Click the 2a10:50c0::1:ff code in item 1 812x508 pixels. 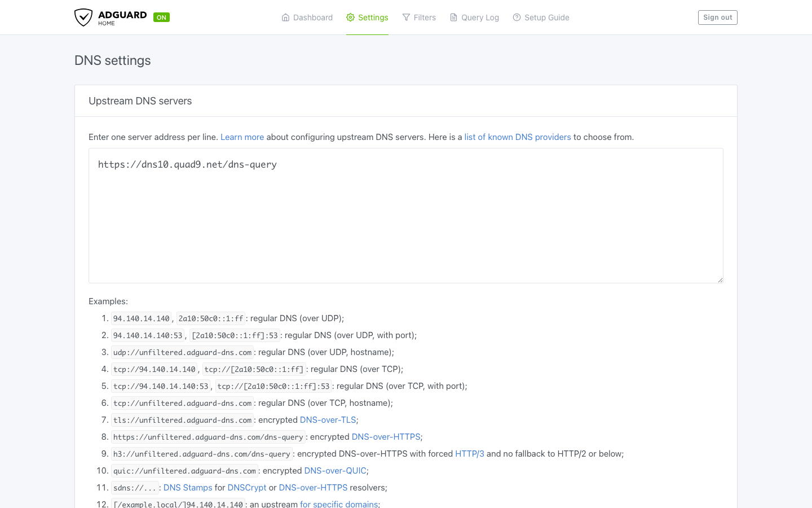211,318
